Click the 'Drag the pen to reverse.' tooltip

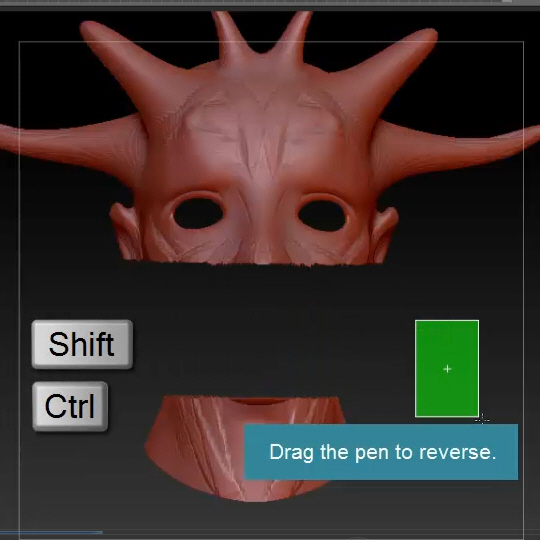click(381, 452)
